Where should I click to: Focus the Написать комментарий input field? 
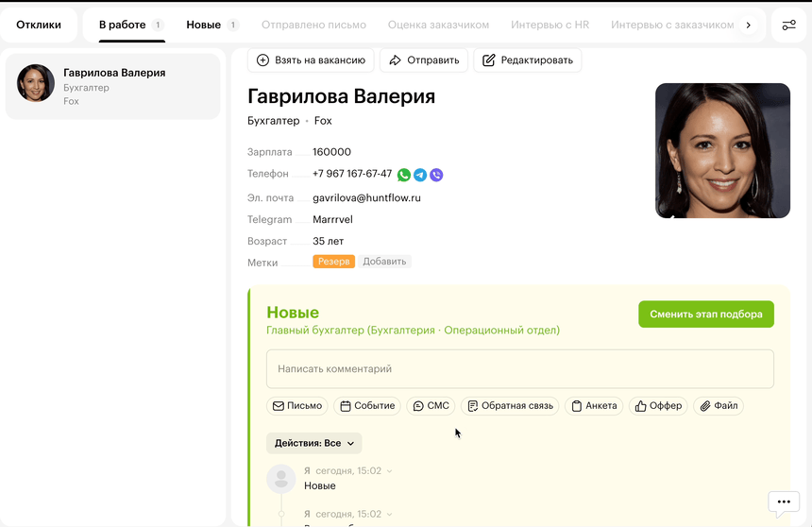click(x=519, y=369)
